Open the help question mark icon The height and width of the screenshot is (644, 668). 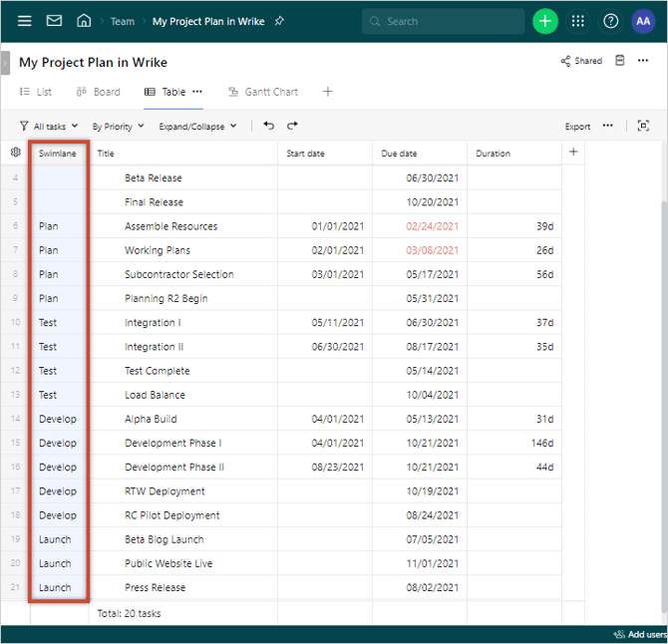(x=610, y=21)
